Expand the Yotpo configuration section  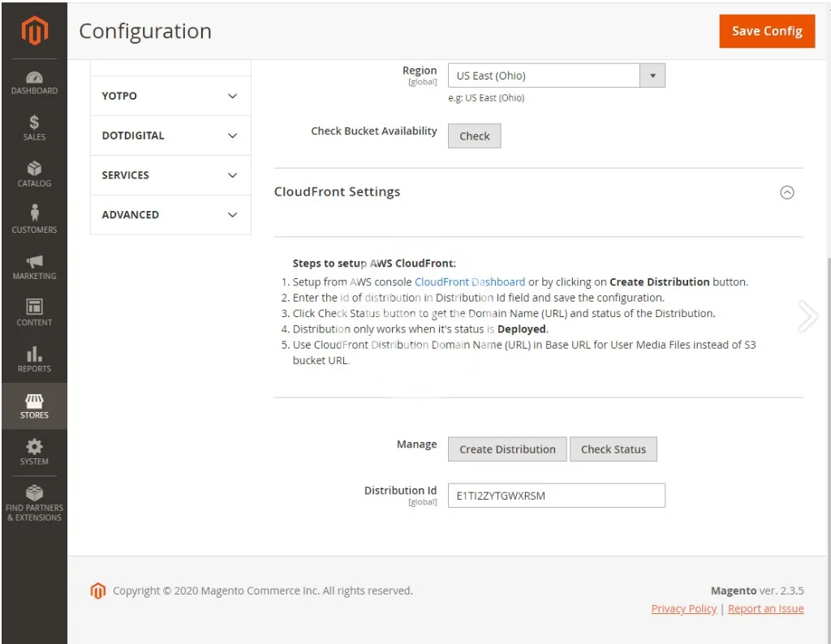point(170,96)
